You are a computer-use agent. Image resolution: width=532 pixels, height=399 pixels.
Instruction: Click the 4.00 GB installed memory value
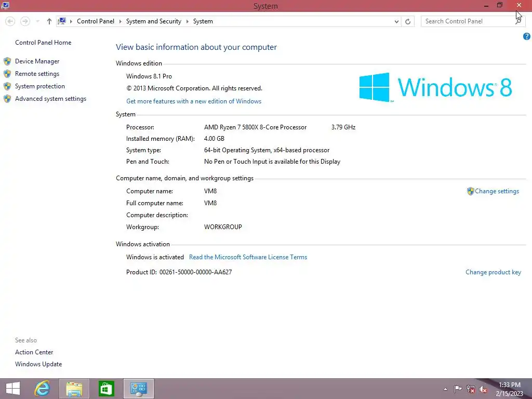coord(214,138)
